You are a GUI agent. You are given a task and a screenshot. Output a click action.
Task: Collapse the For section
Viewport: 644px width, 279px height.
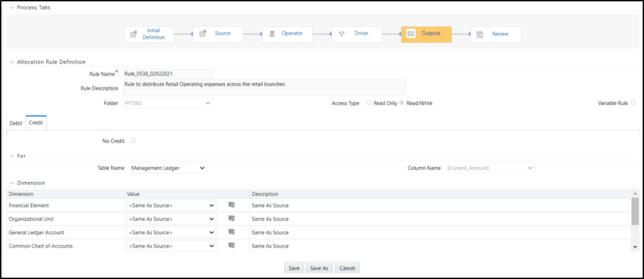coord(11,155)
